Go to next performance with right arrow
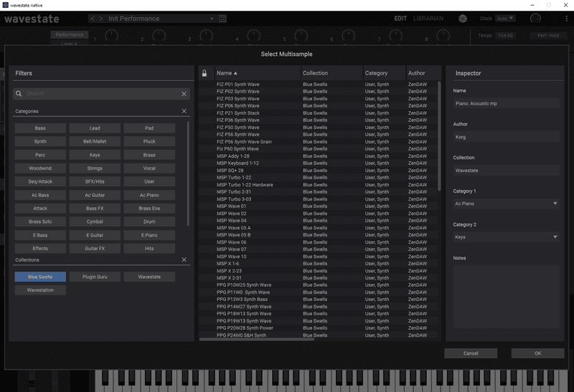This screenshot has width=574, height=392. tap(100, 19)
